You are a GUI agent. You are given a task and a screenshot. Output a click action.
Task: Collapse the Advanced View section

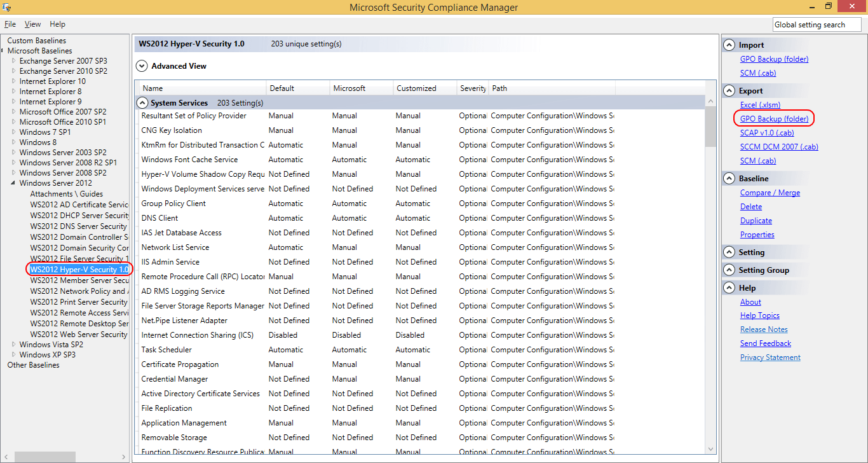coord(142,66)
